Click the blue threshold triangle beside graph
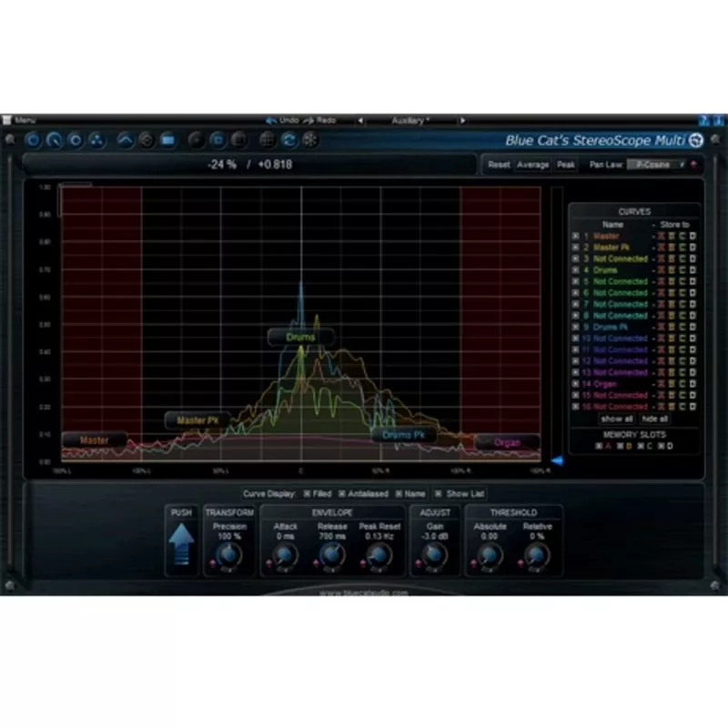Viewport: 728px width, 728px height. click(557, 460)
